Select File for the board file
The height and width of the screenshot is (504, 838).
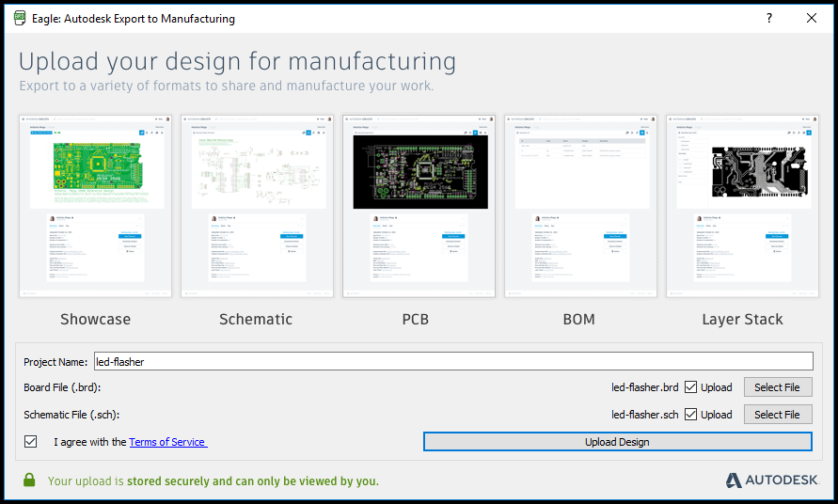pos(778,387)
